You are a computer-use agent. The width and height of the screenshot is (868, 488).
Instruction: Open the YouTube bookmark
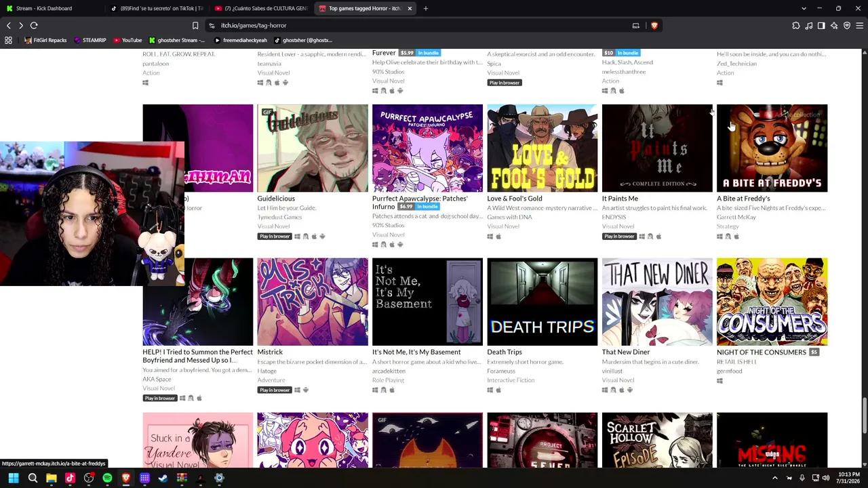tap(127, 40)
